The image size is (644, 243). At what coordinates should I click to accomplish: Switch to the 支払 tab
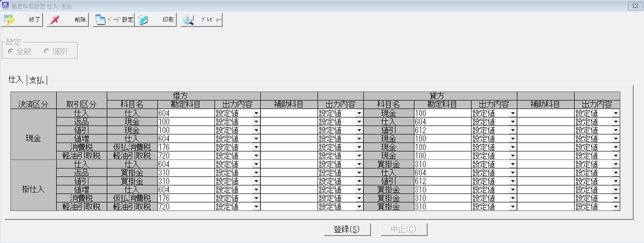click(37, 80)
